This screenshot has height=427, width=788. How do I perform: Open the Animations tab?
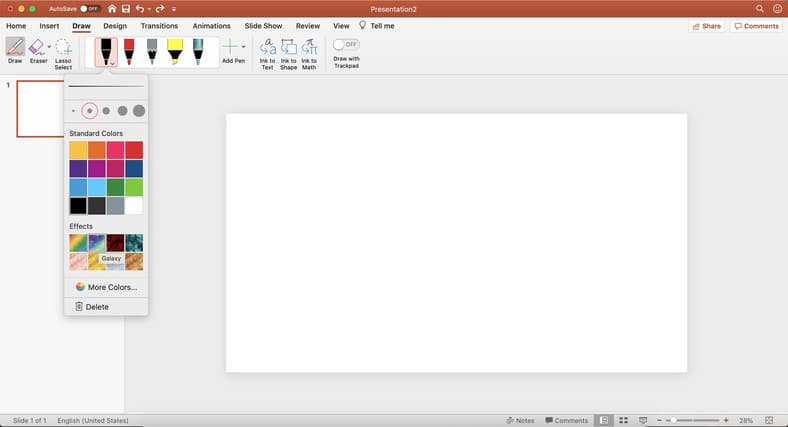212,26
